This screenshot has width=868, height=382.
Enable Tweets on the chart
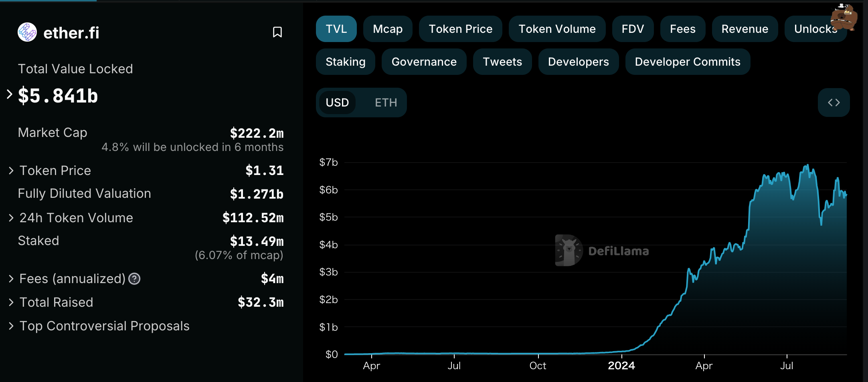tap(502, 62)
